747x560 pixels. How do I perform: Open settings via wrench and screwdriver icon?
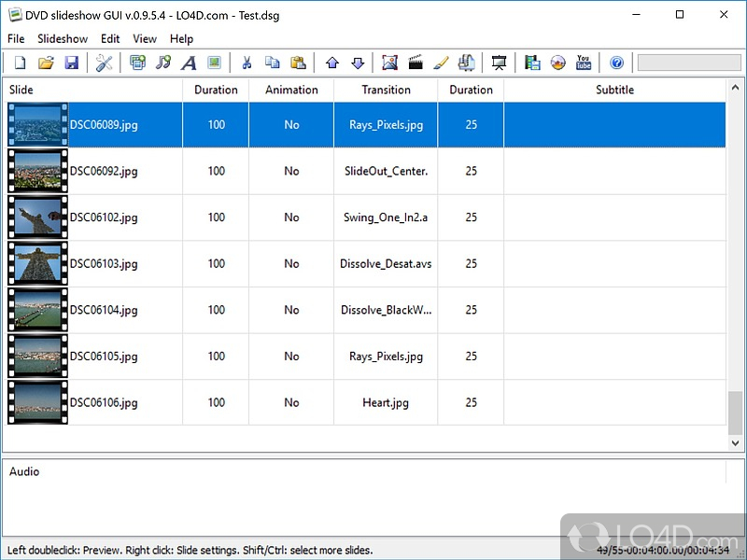click(104, 63)
